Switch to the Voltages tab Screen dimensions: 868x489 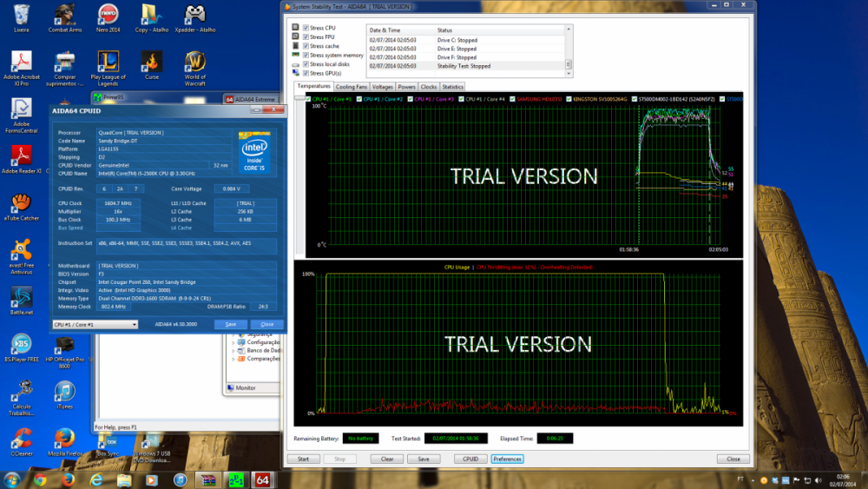383,87
